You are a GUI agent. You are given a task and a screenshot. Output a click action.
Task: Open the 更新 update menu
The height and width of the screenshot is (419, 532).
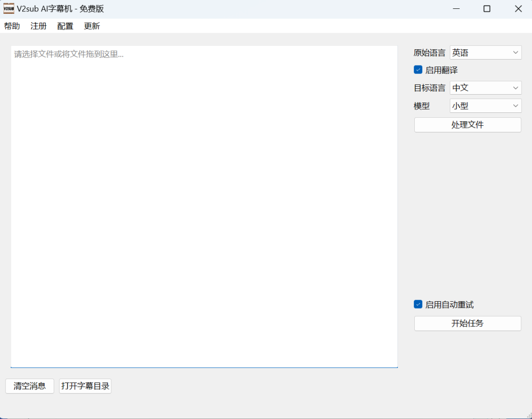(x=92, y=26)
